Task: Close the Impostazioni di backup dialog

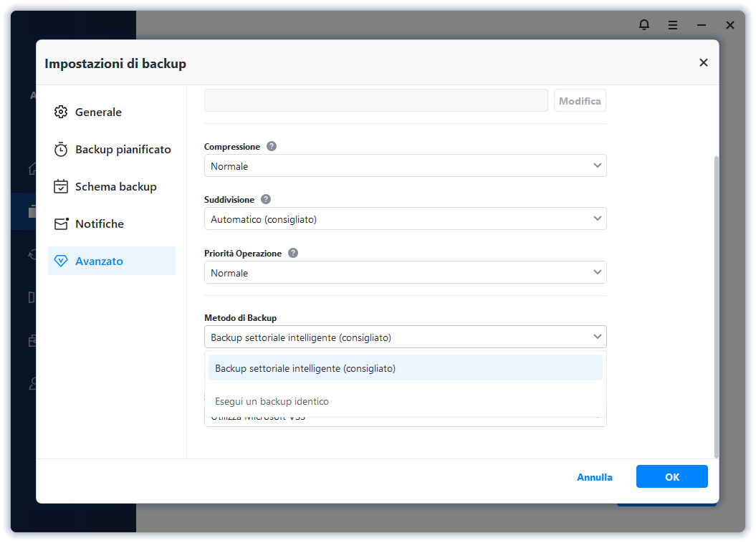Action: tap(704, 63)
